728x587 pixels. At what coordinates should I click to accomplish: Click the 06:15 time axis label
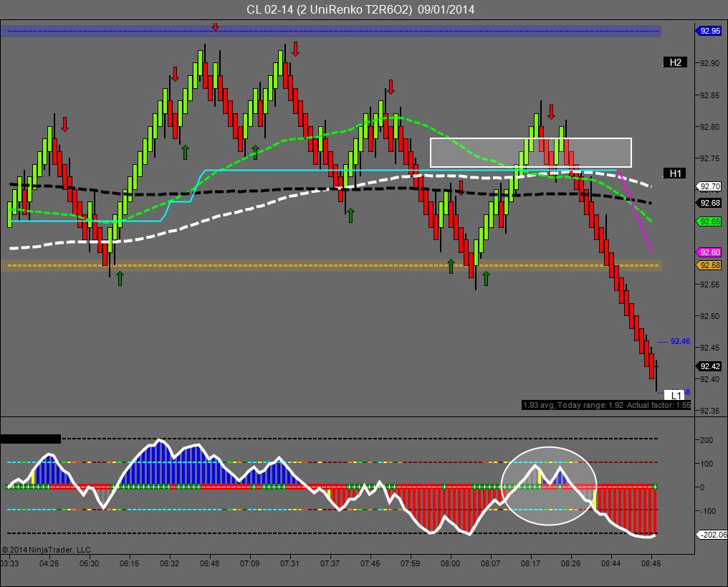click(130, 563)
